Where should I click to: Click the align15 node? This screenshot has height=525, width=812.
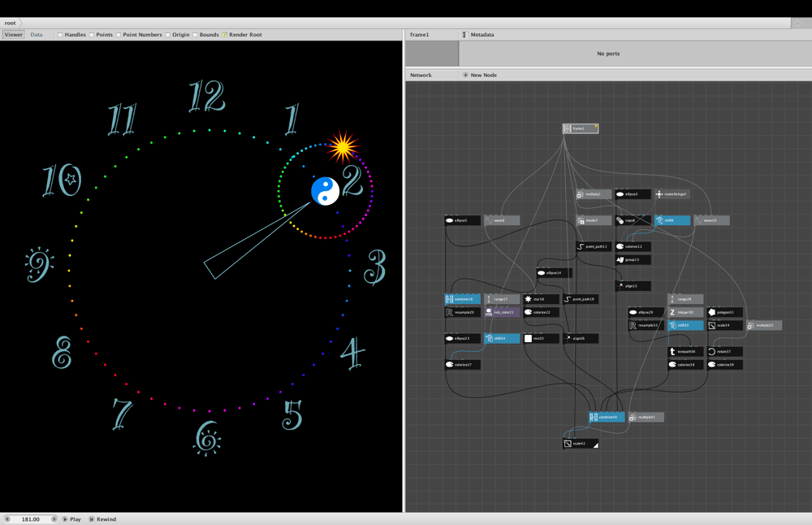pos(633,286)
